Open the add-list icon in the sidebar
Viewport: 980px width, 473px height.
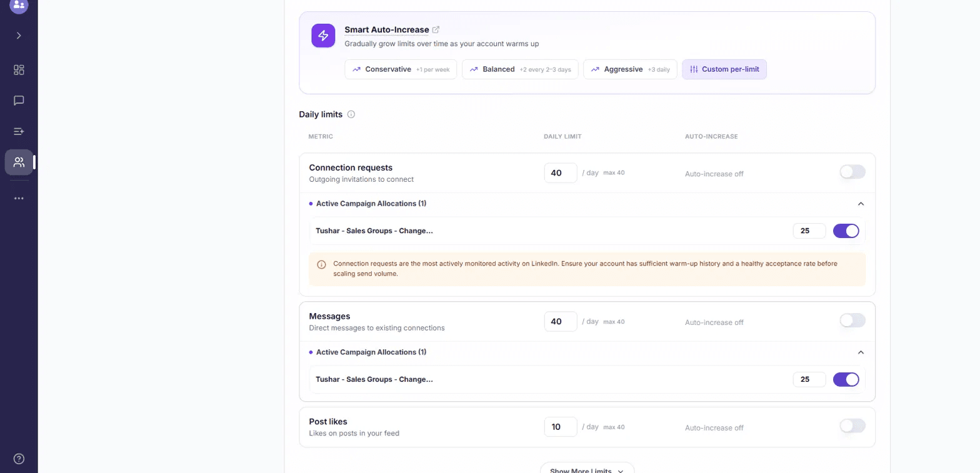19,131
